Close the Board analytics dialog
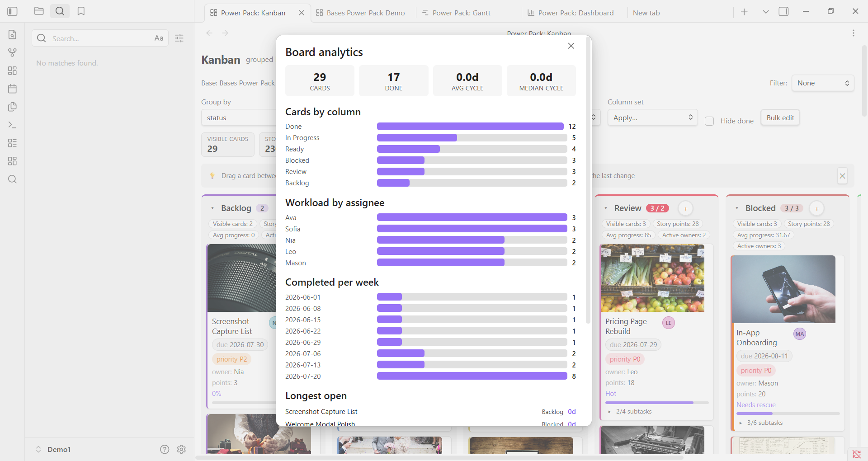This screenshot has width=868, height=461. pos(571,46)
